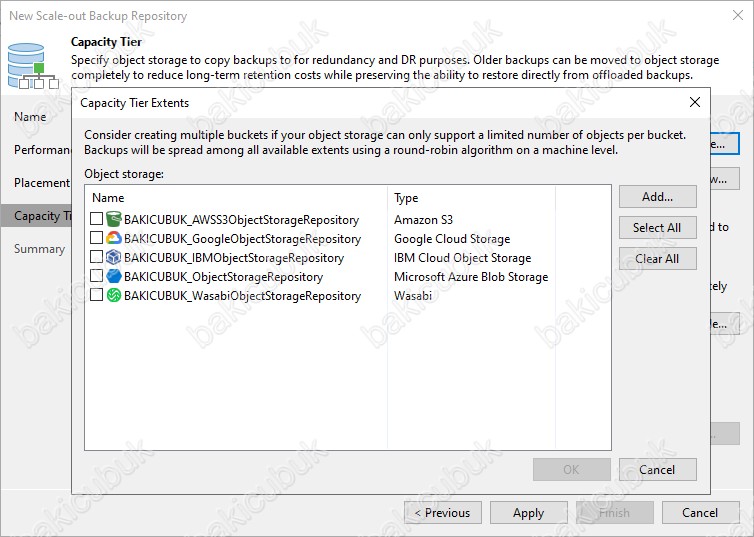Click the scale-out repository wizard icon

[33, 66]
